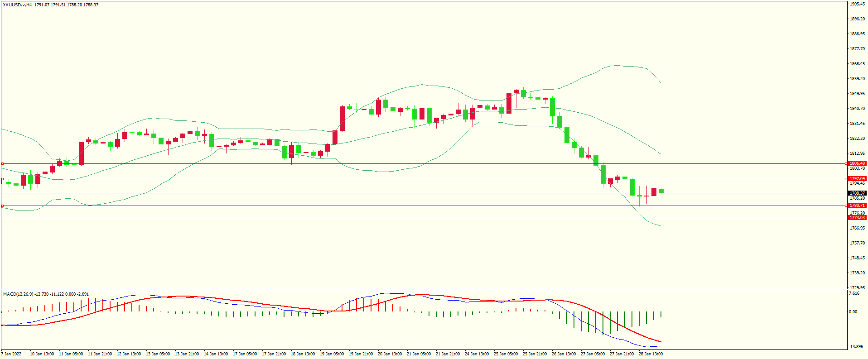Click the 1849.95 price axis label
The height and width of the screenshot is (359, 868).
point(858,94)
